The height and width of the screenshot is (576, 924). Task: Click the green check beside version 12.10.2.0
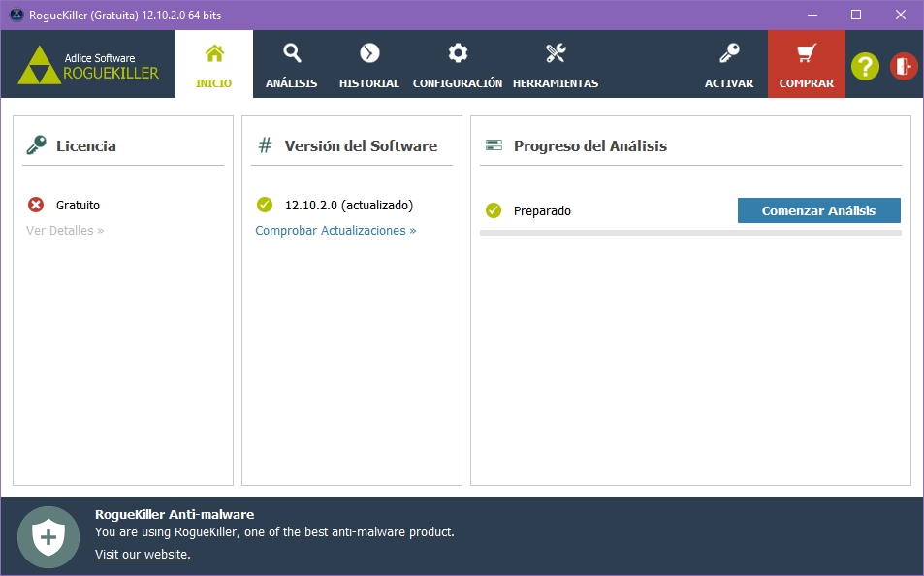click(x=265, y=205)
